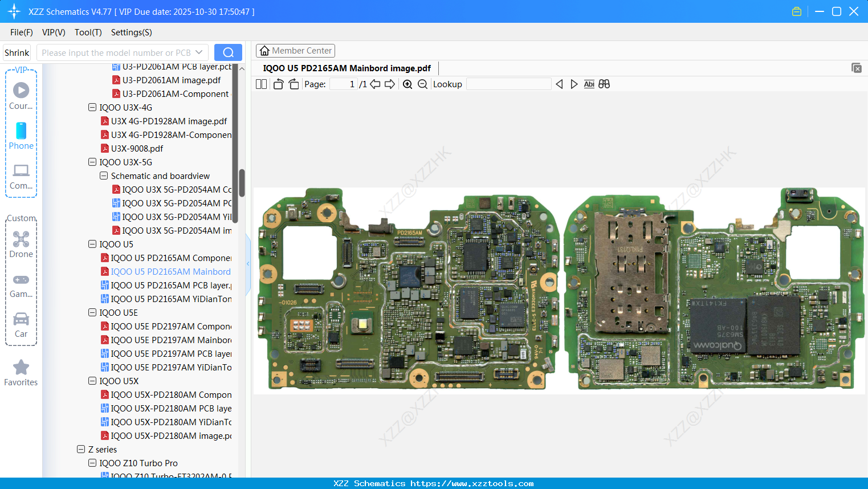Switch to IQOO U5 PD2165AM Mainbord tab

click(x=348, y=68)
